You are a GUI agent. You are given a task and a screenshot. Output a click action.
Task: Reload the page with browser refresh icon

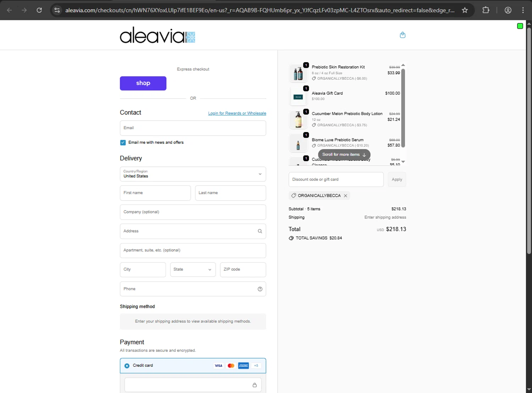click(x=39, y=10)
